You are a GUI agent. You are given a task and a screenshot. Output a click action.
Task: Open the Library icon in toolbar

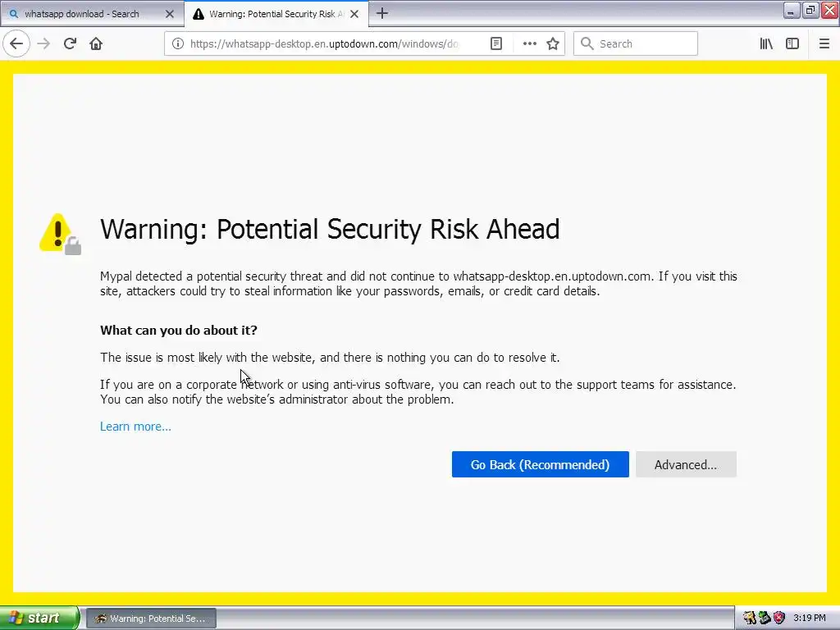coord(766,44)
